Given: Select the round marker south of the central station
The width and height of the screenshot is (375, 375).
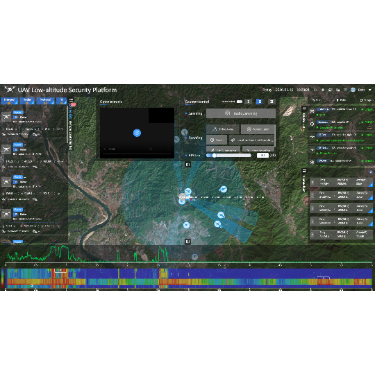Looking at the screenshot, I should [x=186, y=225].
